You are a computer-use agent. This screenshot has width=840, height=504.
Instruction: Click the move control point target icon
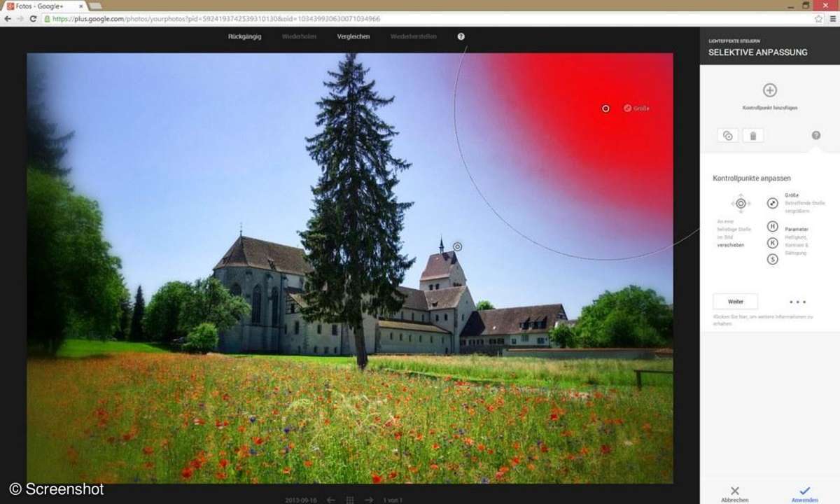point(741,203)
